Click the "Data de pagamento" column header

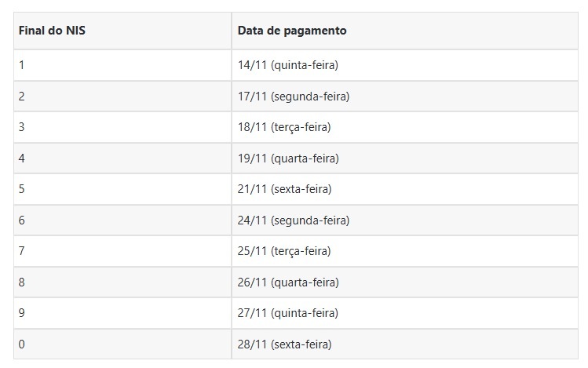click(x=292, y=31)
